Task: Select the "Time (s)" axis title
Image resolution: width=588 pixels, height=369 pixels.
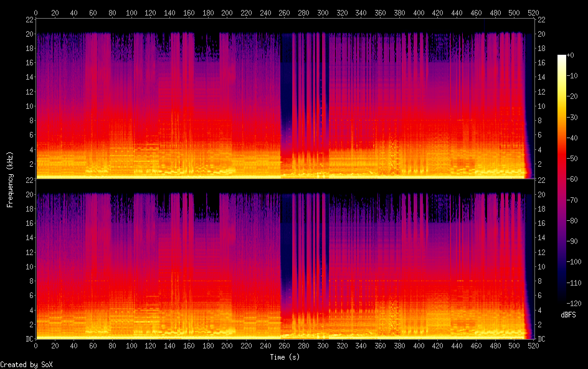Action: click(x=285, y=357)
